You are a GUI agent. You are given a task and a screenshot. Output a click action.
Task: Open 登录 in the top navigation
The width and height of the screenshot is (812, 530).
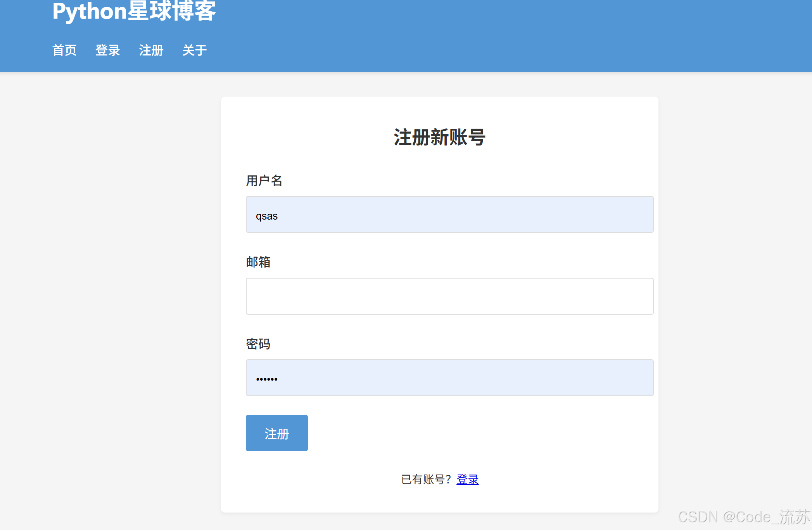[108, 50]
